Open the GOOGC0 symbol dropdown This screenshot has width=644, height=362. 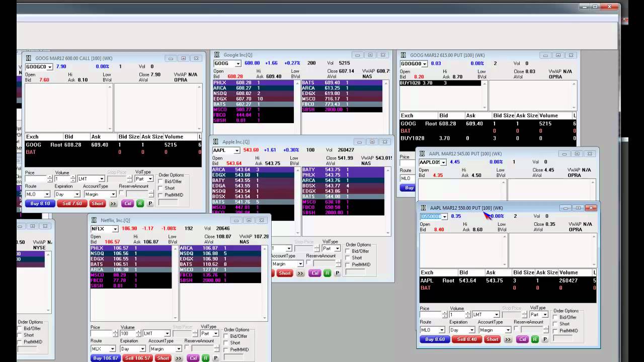click(x=50, y=67)
